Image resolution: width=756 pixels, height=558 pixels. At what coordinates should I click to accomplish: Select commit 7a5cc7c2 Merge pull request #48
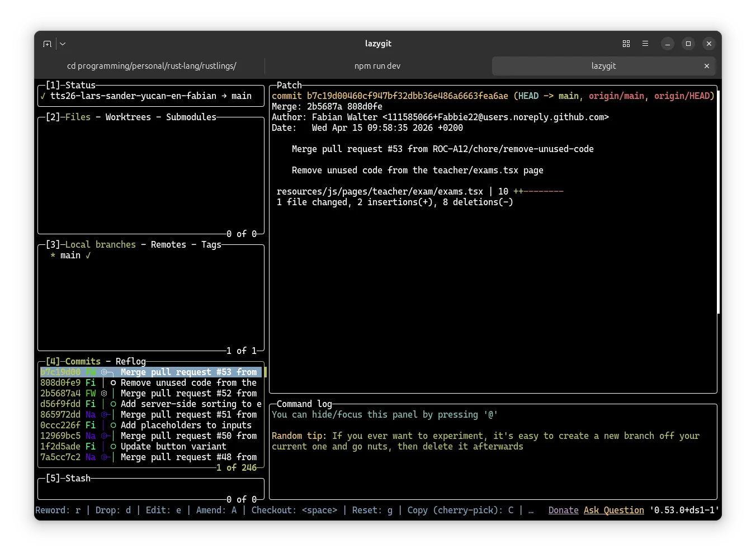(151, 457)
